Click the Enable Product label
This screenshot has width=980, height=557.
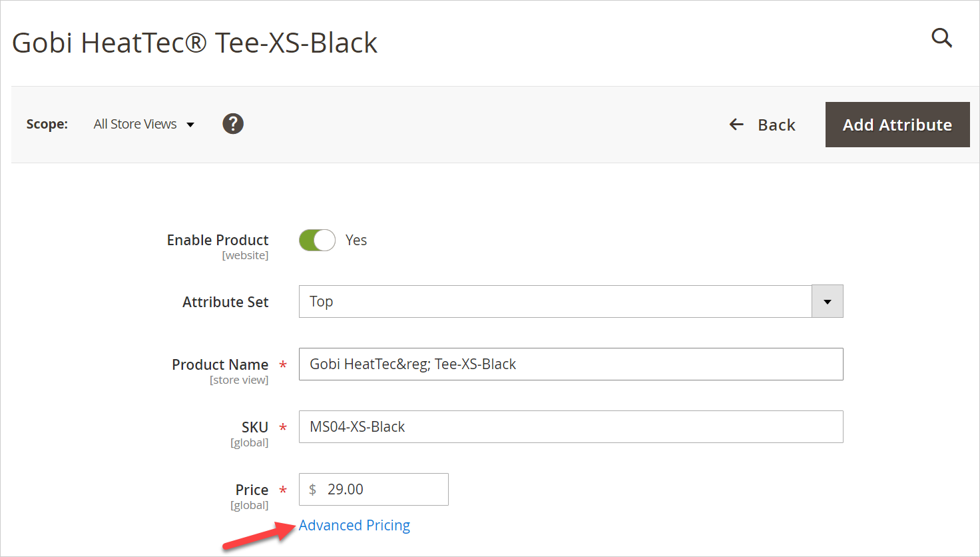point(218,240)
